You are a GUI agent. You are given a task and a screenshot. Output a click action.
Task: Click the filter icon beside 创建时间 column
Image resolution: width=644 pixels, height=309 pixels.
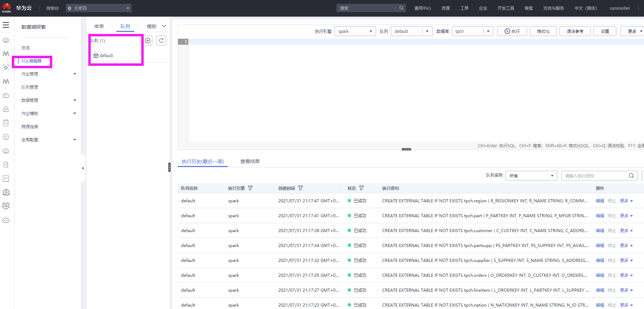tap(301, 188)
